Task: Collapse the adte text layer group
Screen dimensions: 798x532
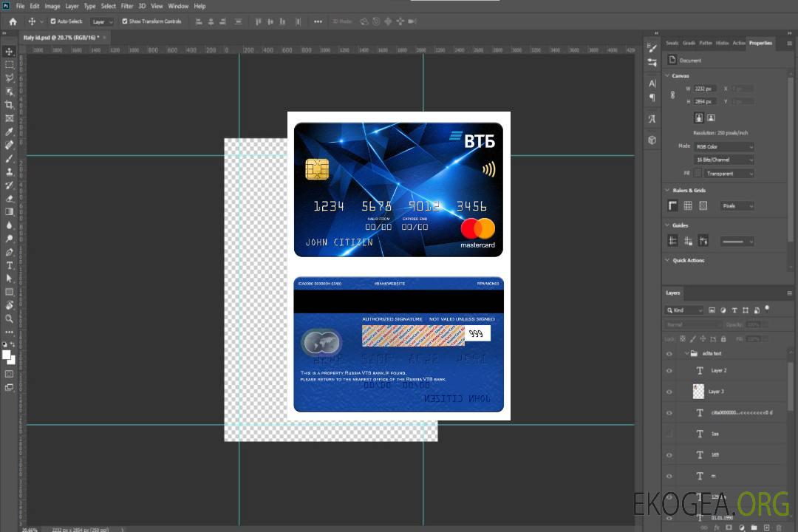Action: tap(686, 353)
